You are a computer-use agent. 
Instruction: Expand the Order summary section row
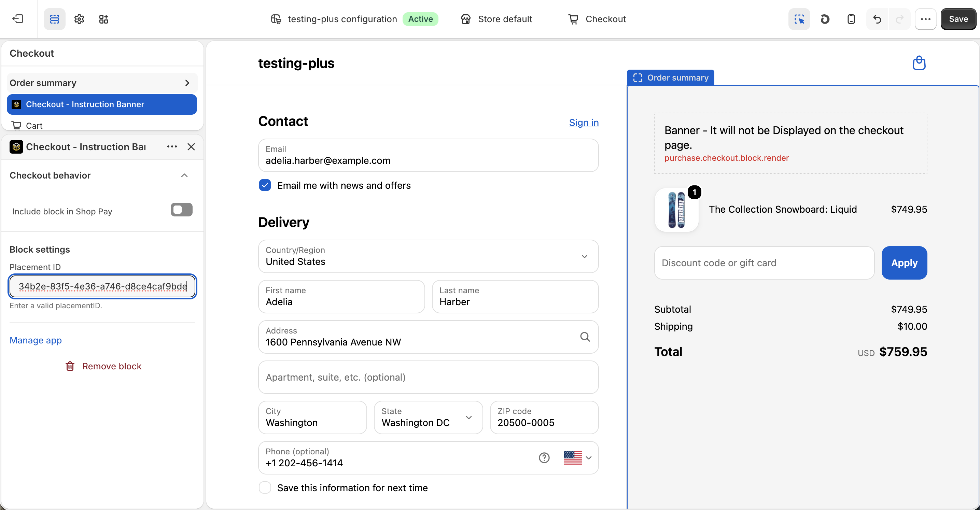coord(102,83)
